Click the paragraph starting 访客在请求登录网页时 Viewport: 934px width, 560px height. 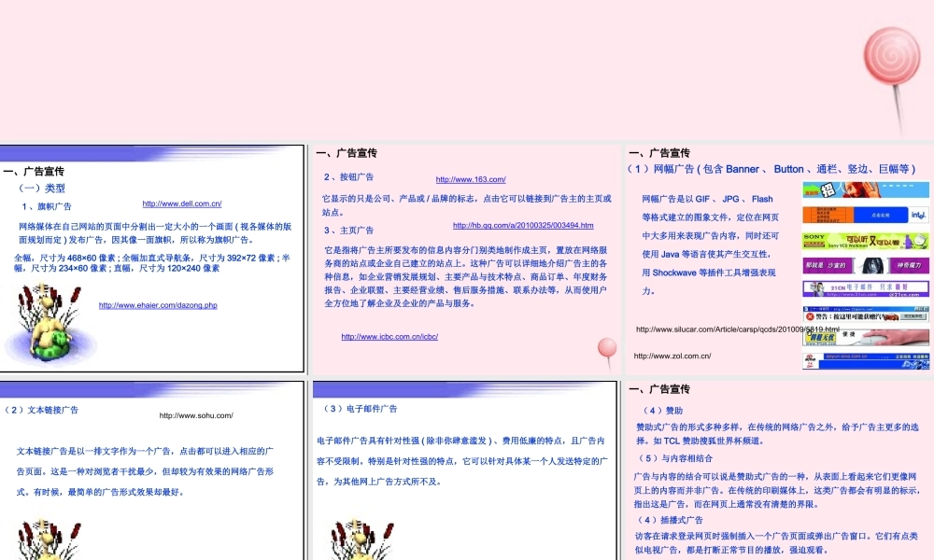click(776, 543)
